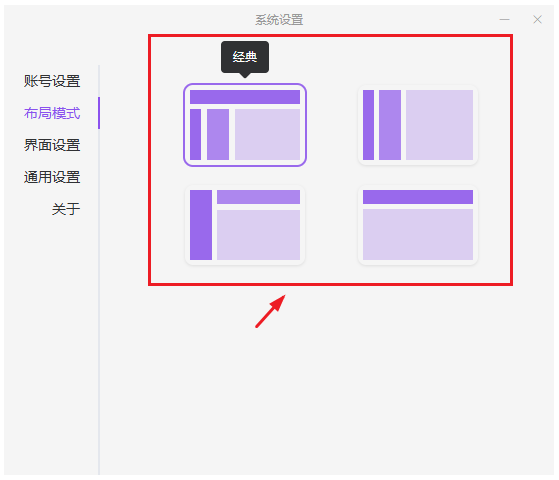Open 账号设置 in the sidebar
The height and width of the screenshot is (480, 559).
pos(52,81)
